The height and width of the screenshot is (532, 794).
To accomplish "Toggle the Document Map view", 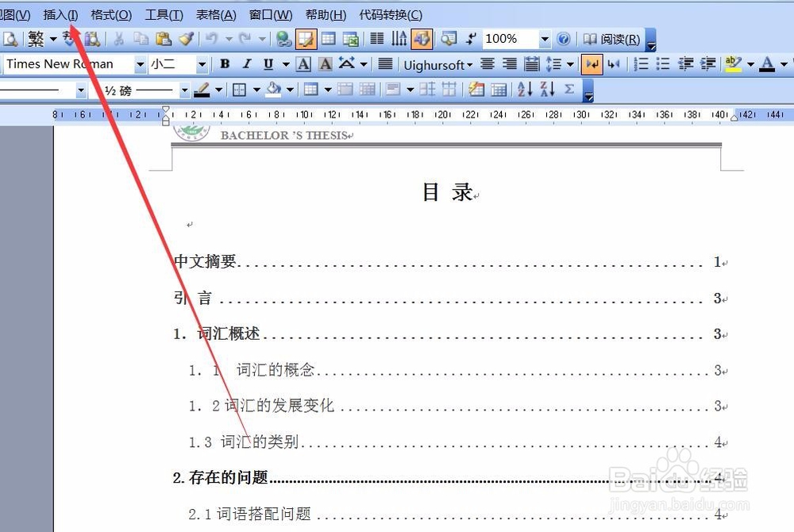I will 448,39.
